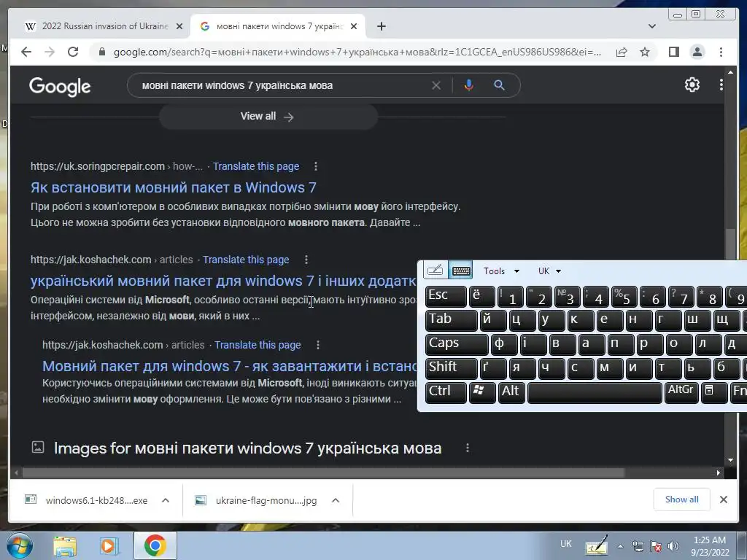
Task: Expand options for ukraine-flag-monu jpg download
Action: click(x=336, y=500)
